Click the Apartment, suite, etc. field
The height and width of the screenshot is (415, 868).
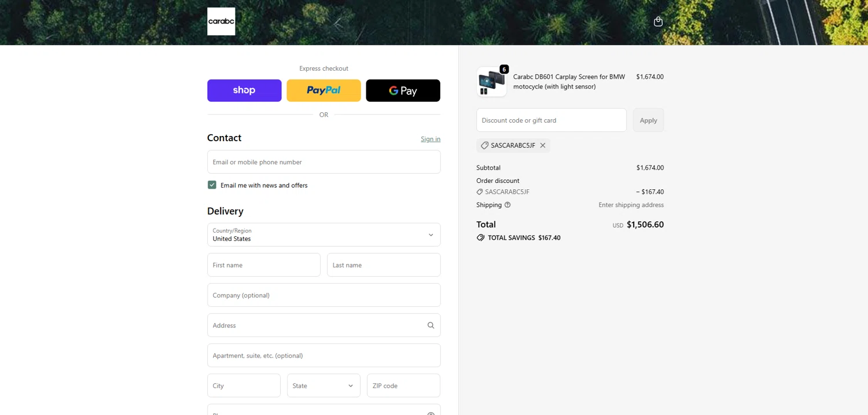[324, 355]
